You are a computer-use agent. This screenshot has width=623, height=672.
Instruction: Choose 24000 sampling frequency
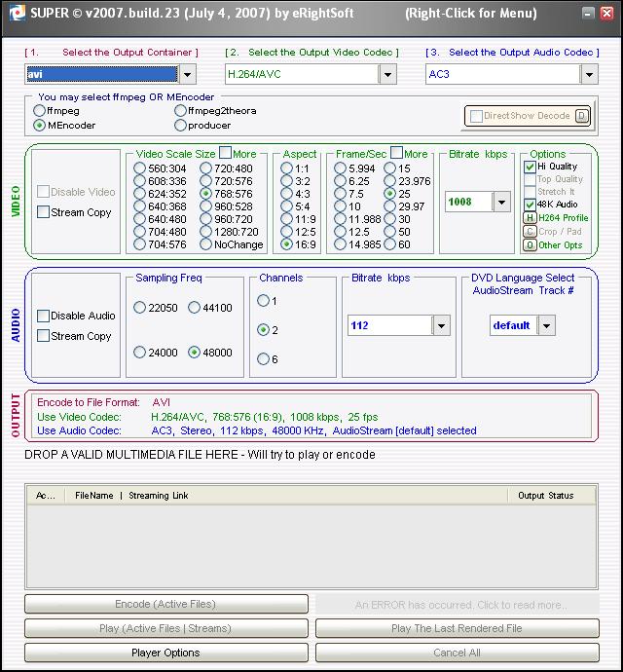[139, 353]
